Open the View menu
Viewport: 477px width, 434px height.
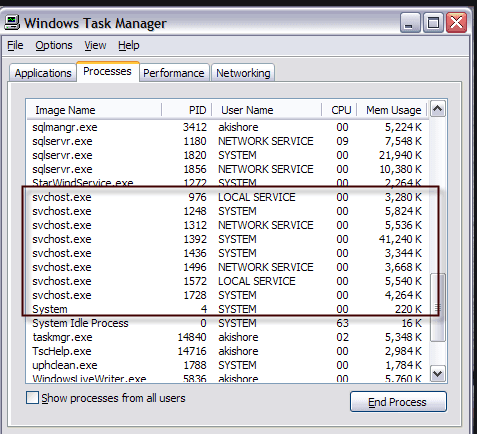(x=95, y=45)
